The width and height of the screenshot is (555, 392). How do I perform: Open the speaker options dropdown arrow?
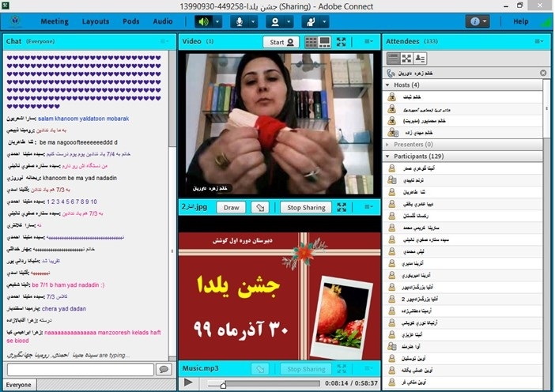pyautogui.click(x=217, y=21)
